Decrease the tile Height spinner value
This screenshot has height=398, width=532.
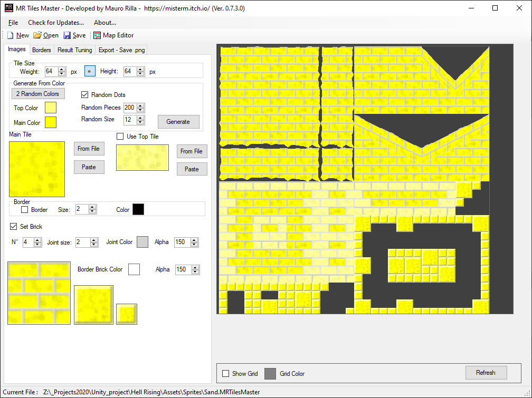(140, 74)
